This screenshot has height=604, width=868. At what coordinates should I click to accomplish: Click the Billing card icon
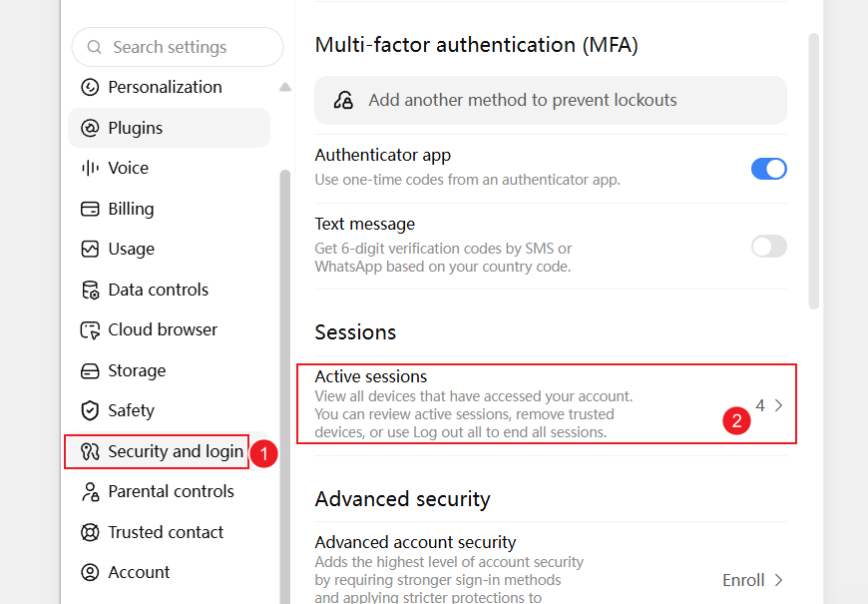pyautogui.click(x=90, y=209)
